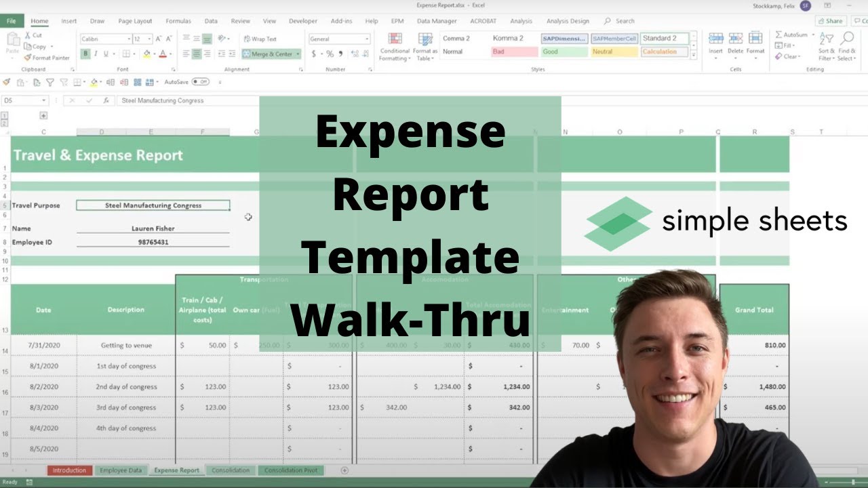Screen dimensions: 868x488
Task: Switch to the Formulas tab
Action: 177,21
